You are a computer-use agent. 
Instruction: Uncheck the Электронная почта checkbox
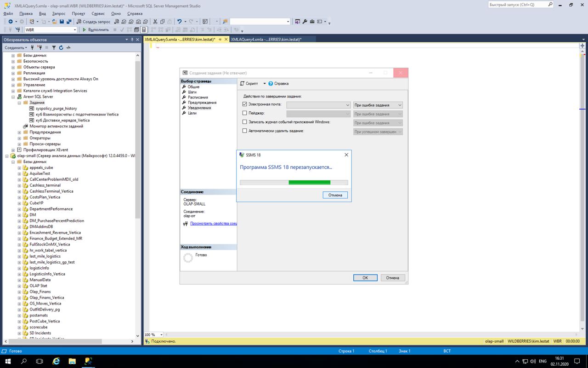click(x=244, y=105)
